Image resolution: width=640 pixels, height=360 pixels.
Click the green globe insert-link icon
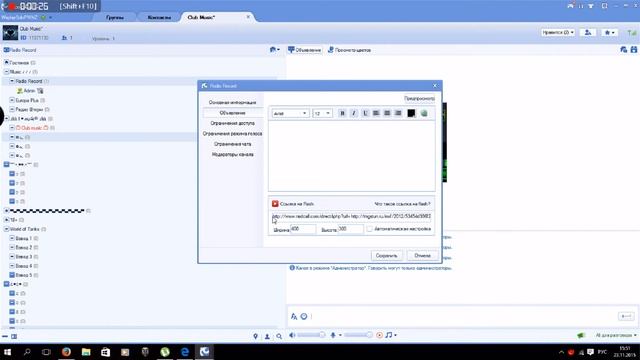point(424,113)
